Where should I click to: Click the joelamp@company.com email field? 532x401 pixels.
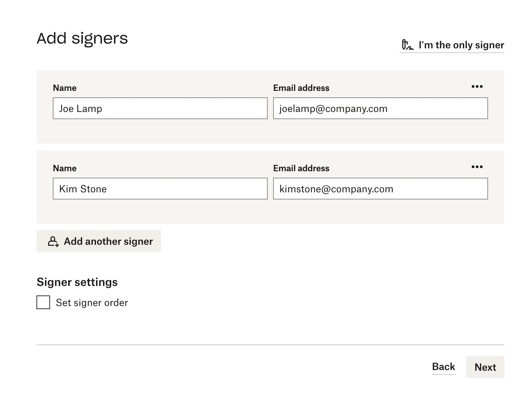pyautogui.click(x=380, y=108)
